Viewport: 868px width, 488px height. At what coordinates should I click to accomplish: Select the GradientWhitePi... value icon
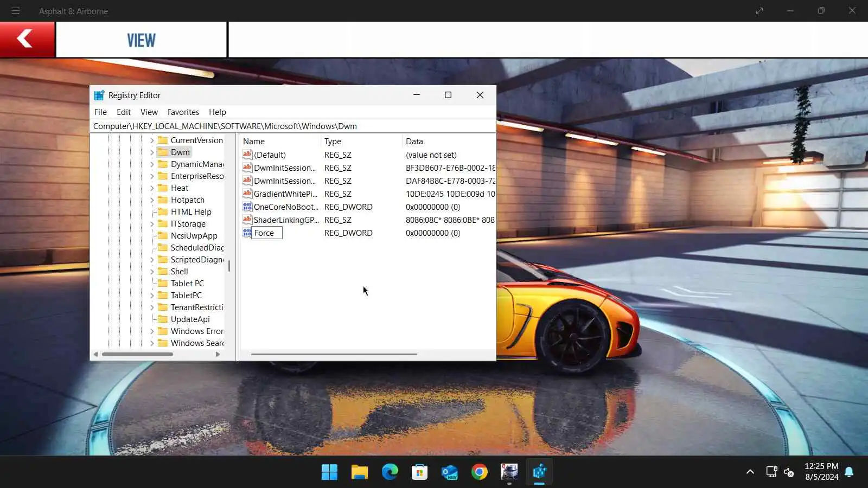pos(247,194)
